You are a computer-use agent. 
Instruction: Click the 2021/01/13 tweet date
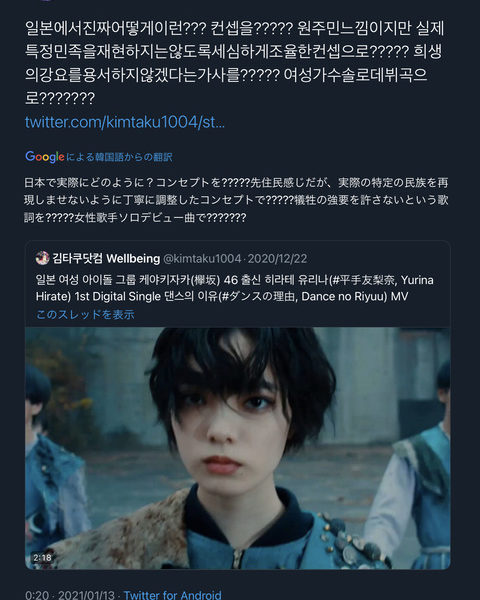pos(86,595)
